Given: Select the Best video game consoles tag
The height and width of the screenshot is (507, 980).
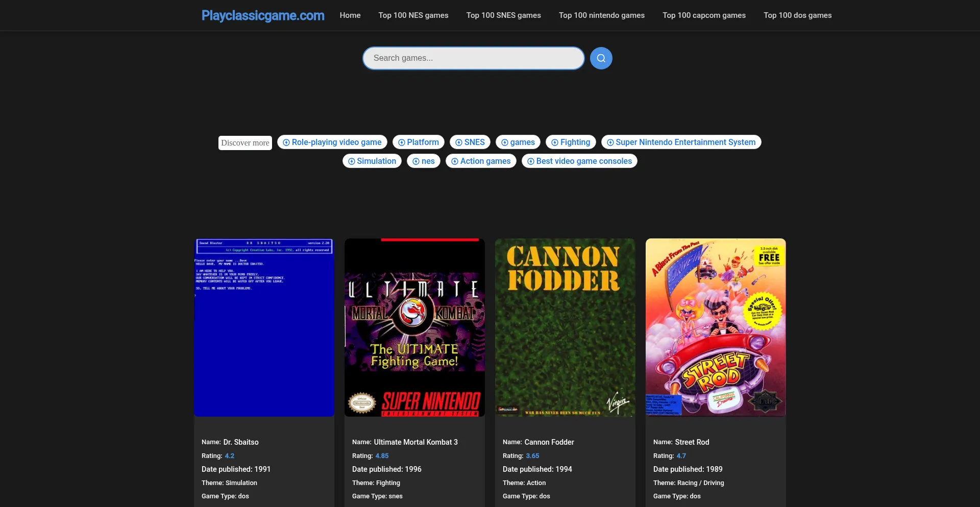Looking at the screenshot, I should [579, 161].
